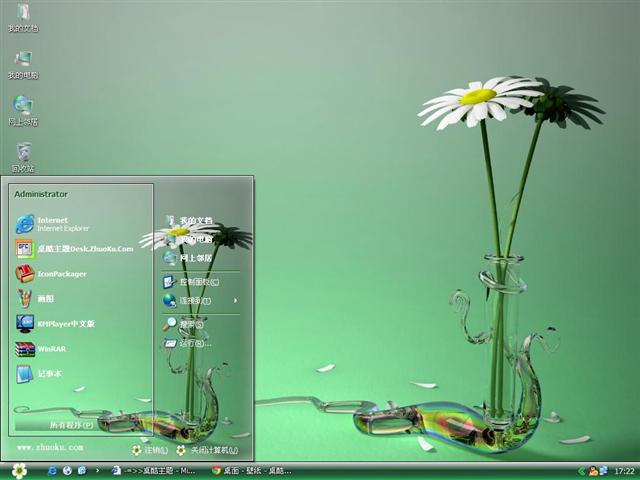Switch to 桌酷主题 taskbar window

click(153, 471)
